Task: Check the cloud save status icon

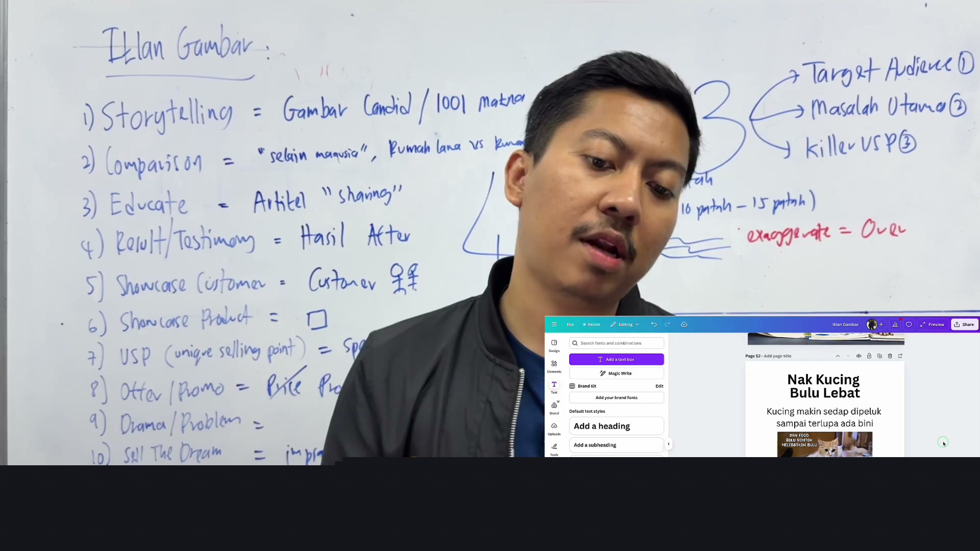Action: (x=684, y=324)
